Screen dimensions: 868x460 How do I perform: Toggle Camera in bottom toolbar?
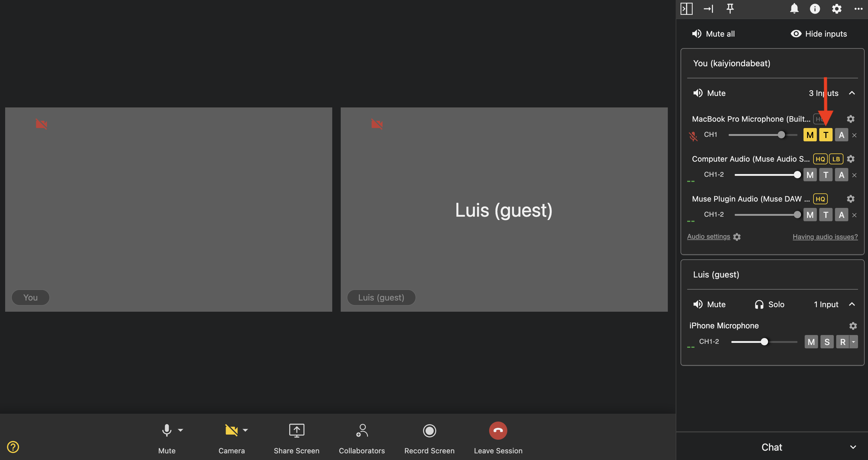(231, 439)
